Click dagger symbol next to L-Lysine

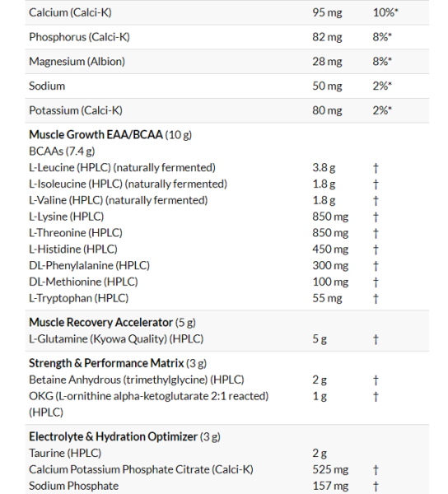tap(376, 217)
